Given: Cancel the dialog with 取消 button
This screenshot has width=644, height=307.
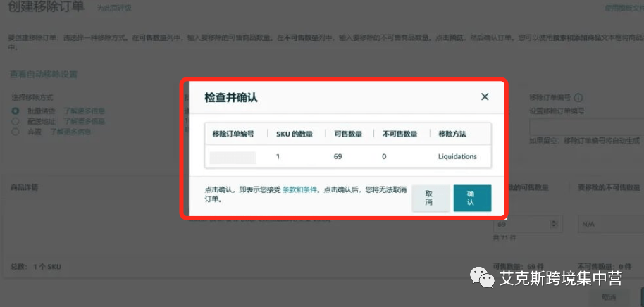Looking at the screenshot, I should tap(431, 199).
